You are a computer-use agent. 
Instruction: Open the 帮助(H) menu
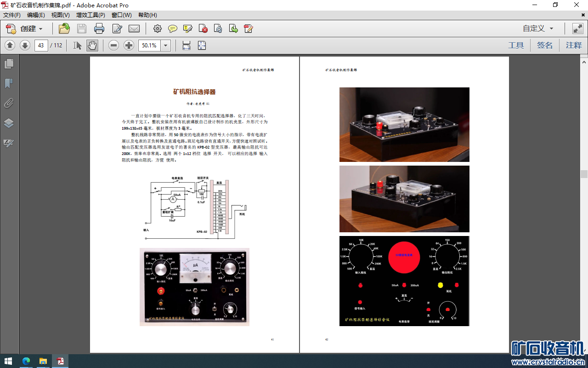[147, 15]
